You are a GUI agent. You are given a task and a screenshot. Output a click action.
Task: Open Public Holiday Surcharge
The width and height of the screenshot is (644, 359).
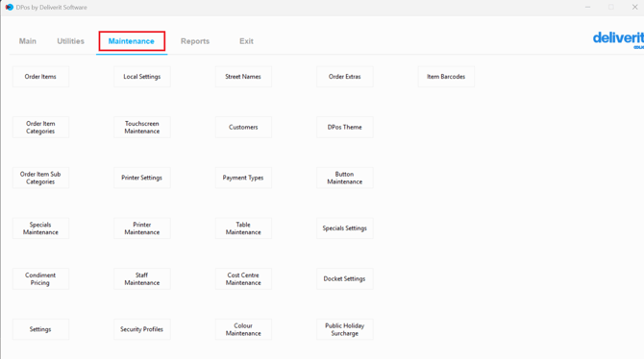pos(345,329)
